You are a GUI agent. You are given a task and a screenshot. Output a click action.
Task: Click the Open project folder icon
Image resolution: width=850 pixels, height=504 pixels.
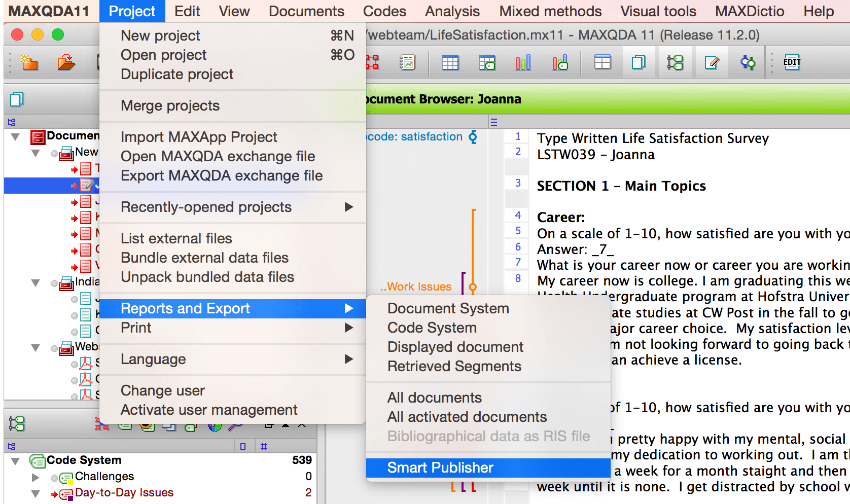point(66,62)
